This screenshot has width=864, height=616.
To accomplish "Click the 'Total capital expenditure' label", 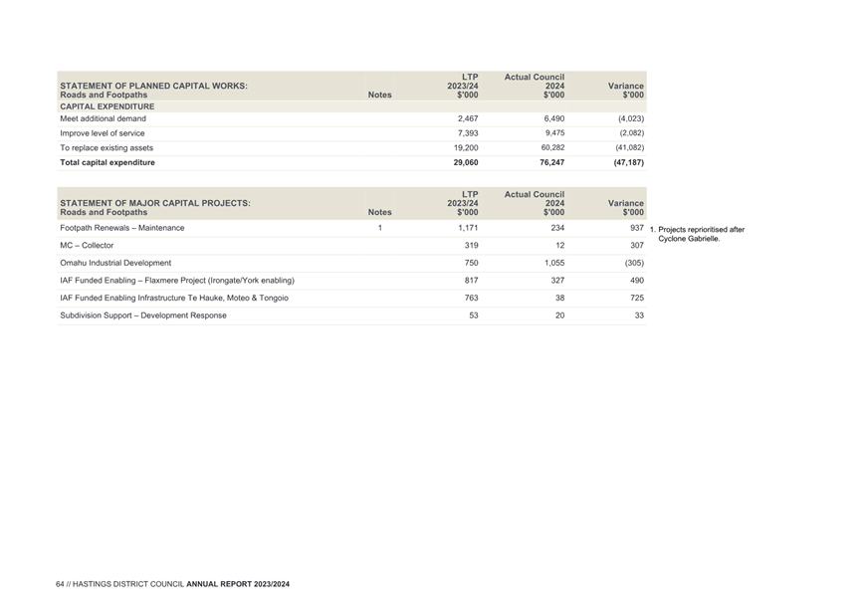I will click(108, 162).
